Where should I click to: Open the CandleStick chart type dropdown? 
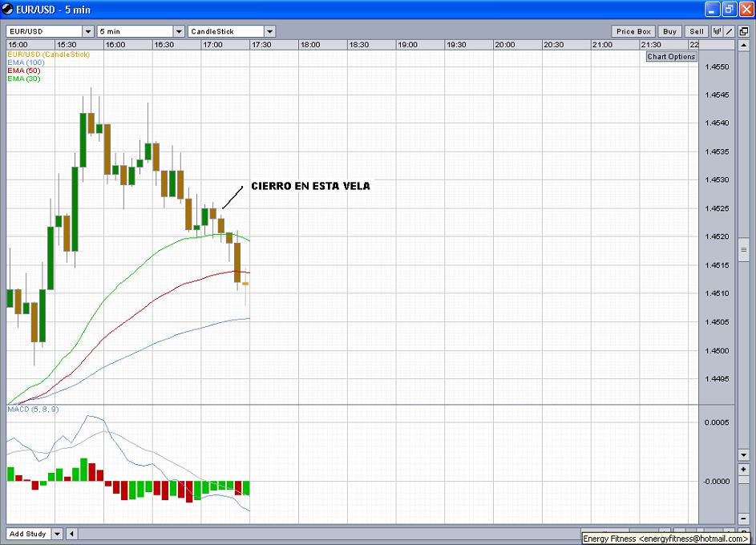coord(232,31)
